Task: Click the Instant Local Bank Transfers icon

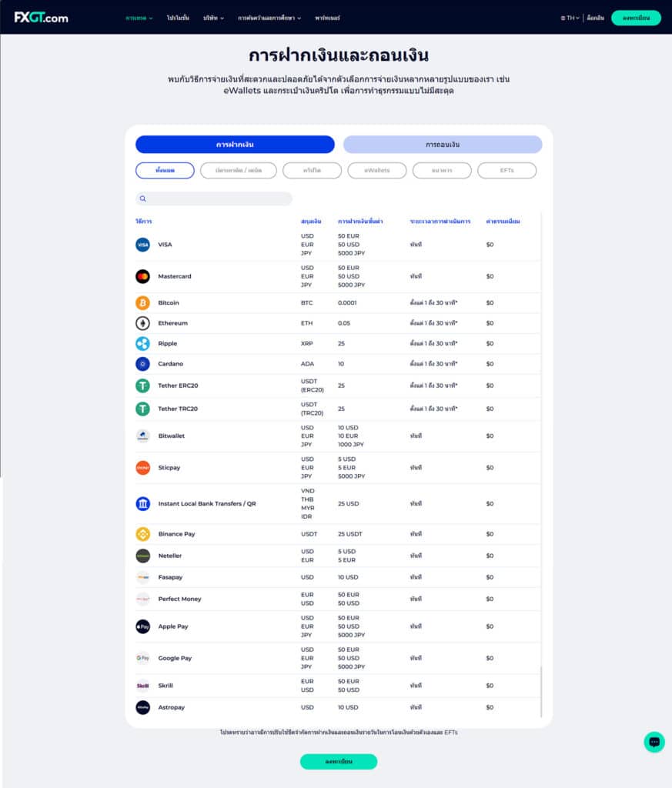Action: point(142,504)
